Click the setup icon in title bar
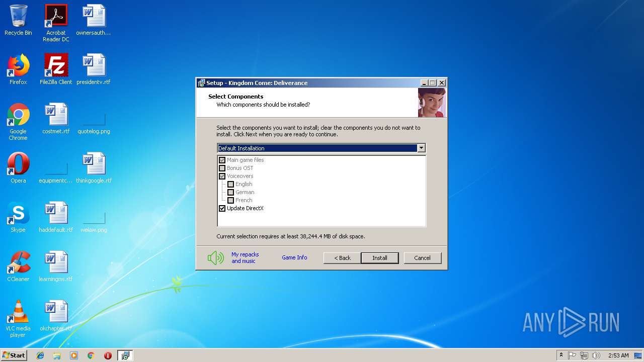This screenshot has width=644, height=362. [201, 83]
